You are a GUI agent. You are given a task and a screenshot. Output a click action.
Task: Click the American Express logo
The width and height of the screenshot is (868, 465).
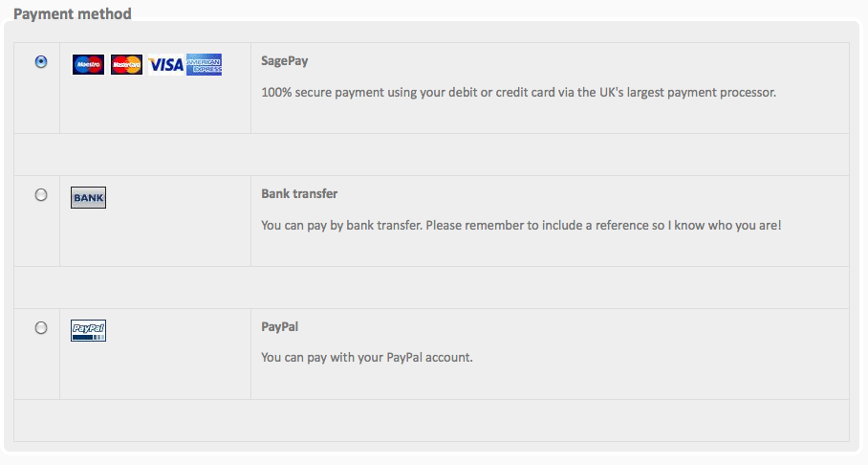pos(205,65)
